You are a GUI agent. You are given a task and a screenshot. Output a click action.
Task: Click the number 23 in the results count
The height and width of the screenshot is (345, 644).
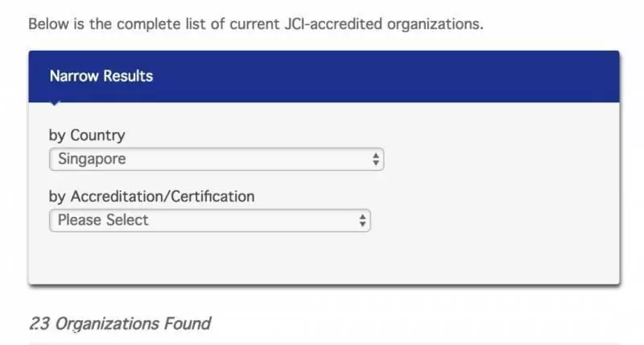[x=39, y=323]
